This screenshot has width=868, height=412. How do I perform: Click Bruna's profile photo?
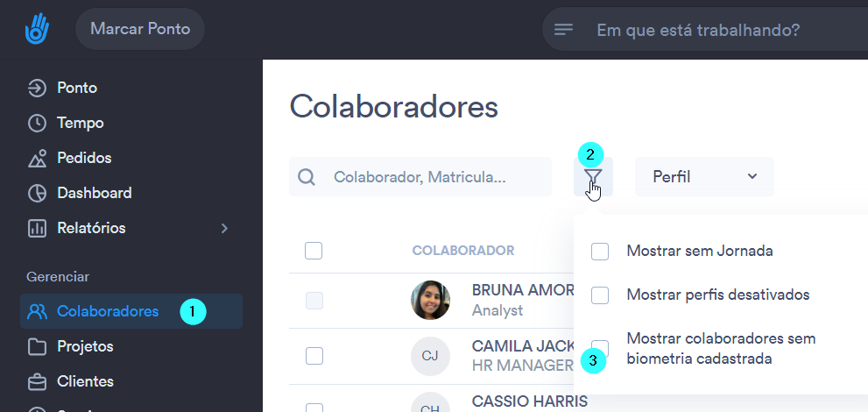click(430, 300)
